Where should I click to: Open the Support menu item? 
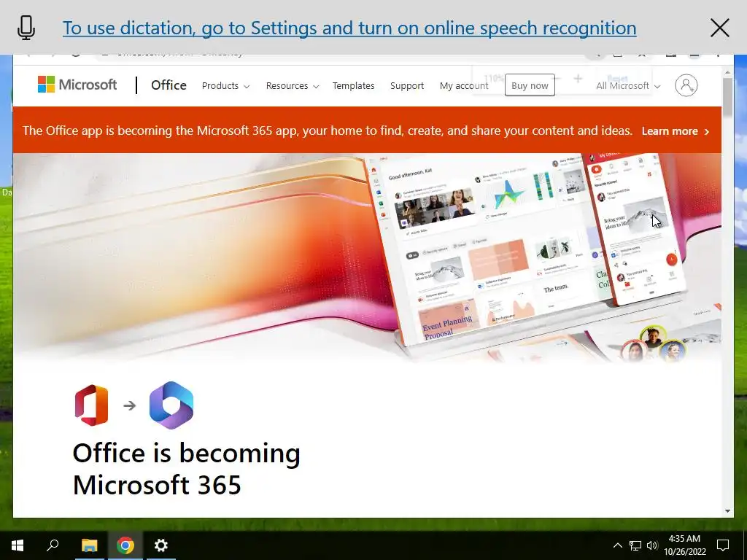(x=407, y=86)
